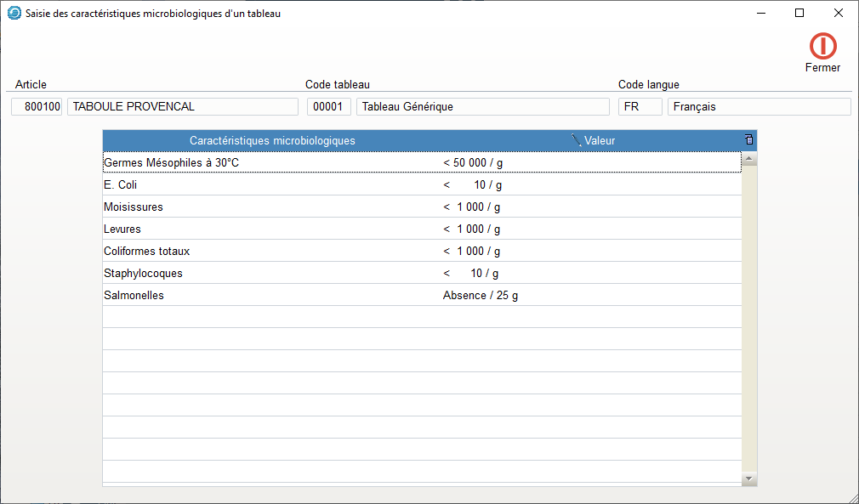
Task: Minimize the window
Action: coord(759,13)
